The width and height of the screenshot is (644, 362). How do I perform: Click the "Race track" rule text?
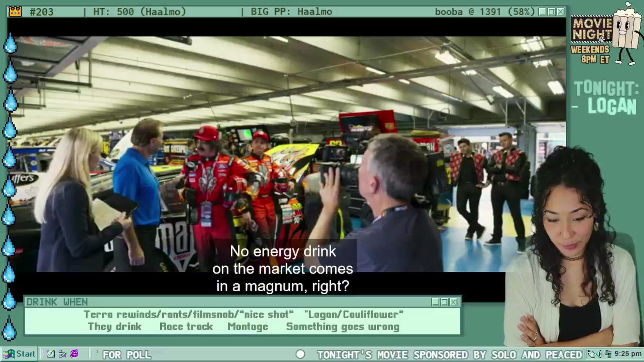point(186,326)
